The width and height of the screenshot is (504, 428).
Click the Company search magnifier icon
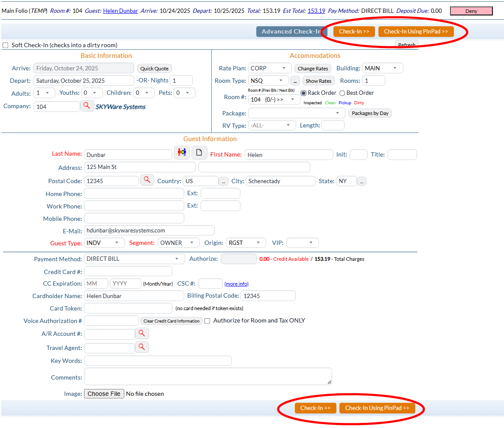(87, 105)
